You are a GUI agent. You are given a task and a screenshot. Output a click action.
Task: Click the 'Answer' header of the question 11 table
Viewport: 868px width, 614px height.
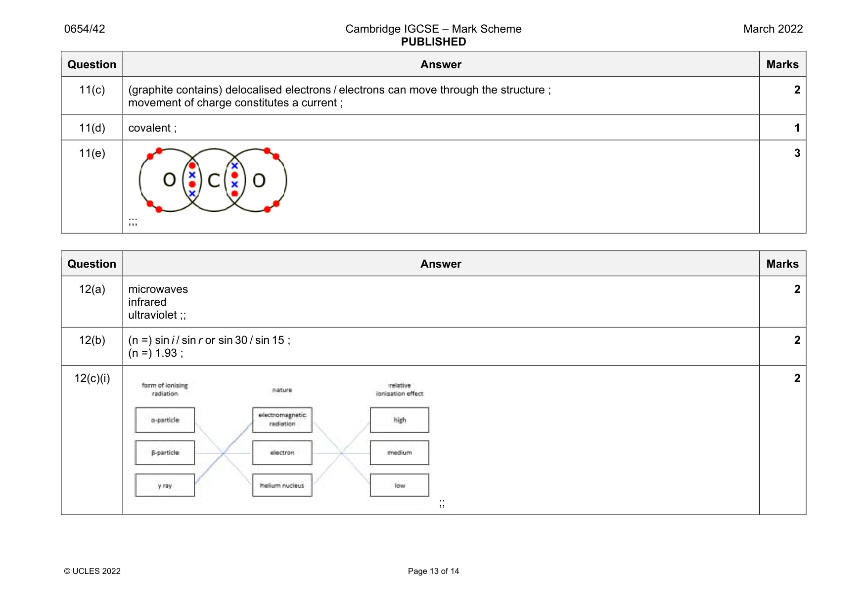(441, 64)
